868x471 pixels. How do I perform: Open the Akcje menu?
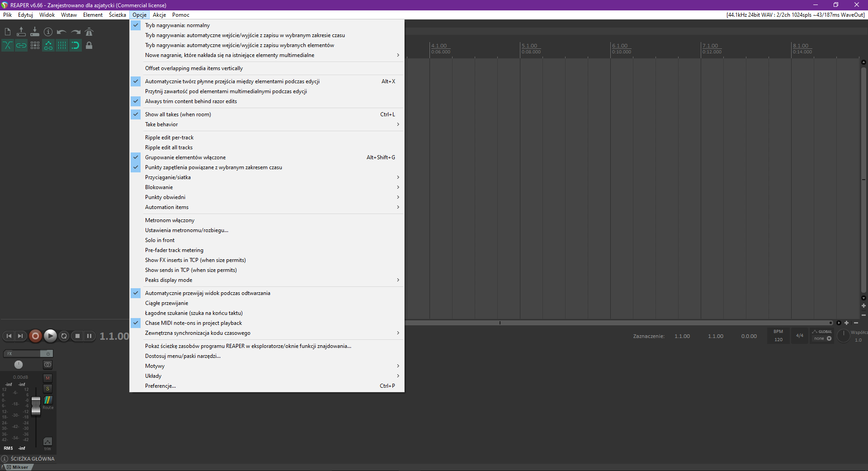pyautogui.click(x=159, y=15)
